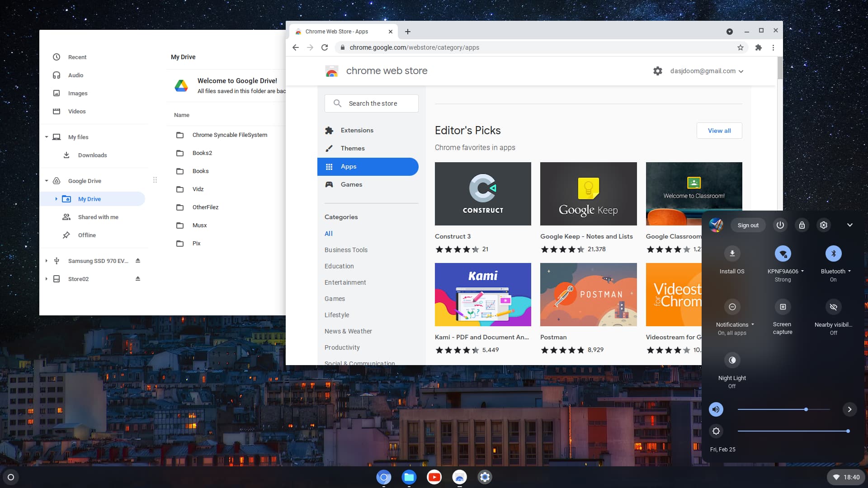The width and height of the screenshot is (868, 488).
Task: Click the Install OS icon
Action: (732, 253)
